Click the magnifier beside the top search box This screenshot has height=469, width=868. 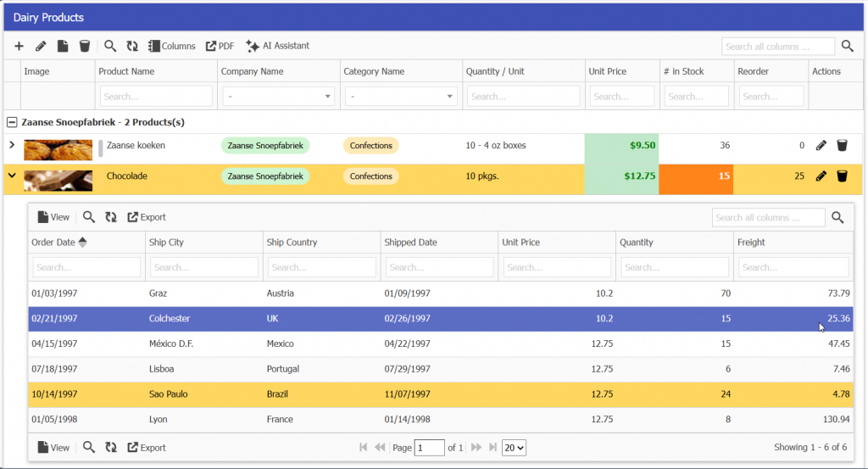pos(848,46)
